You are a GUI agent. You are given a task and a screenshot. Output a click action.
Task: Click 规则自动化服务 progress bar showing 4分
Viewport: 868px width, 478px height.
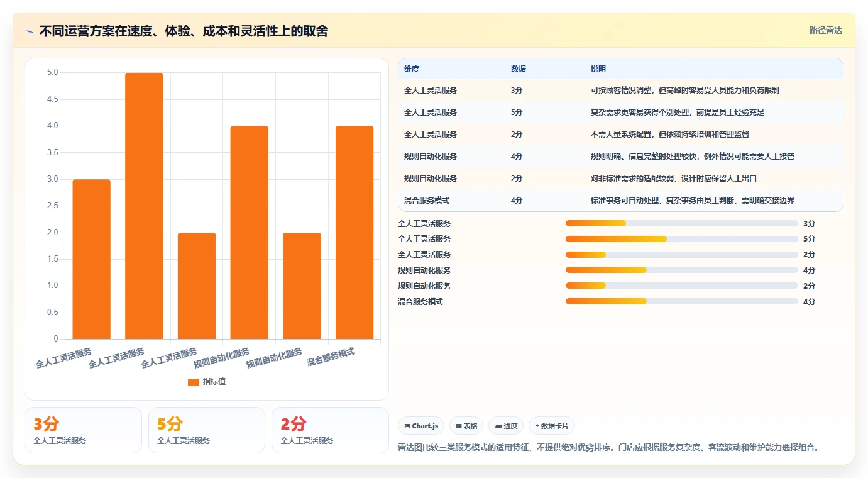click(x=682, y=270)
